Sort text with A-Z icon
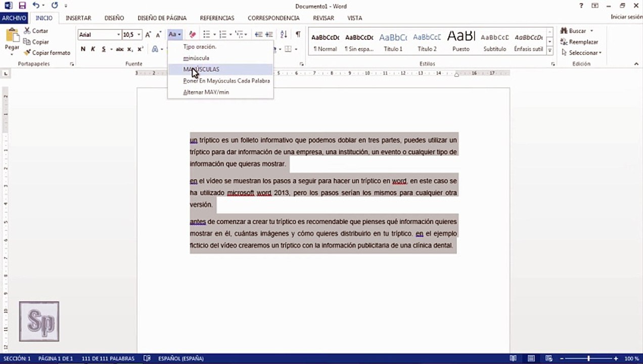Screen dimensions: 643x364 [284, 34]
